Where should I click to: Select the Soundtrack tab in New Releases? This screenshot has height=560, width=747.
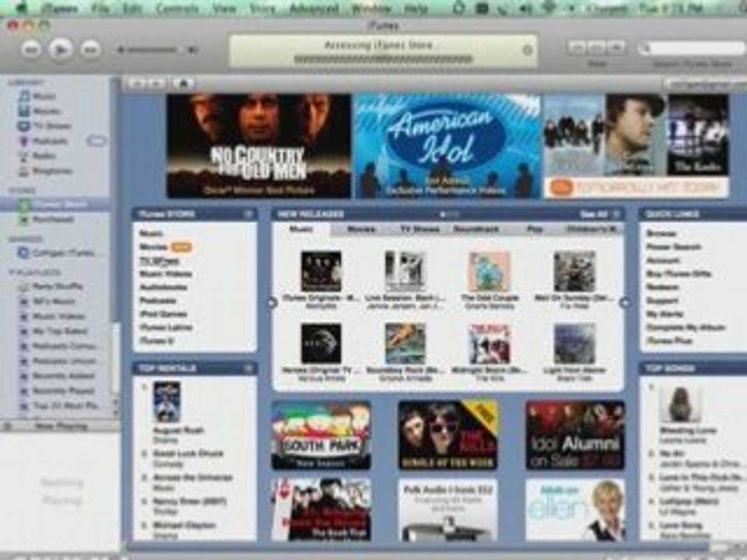(476, 229)
